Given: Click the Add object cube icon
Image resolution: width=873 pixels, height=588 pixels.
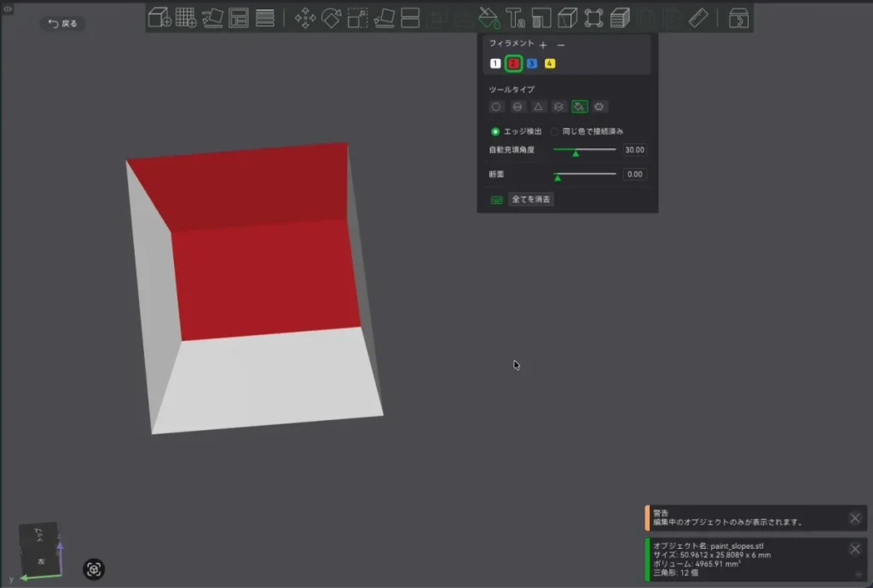Looking at the screenshot, I should (159, 17).
